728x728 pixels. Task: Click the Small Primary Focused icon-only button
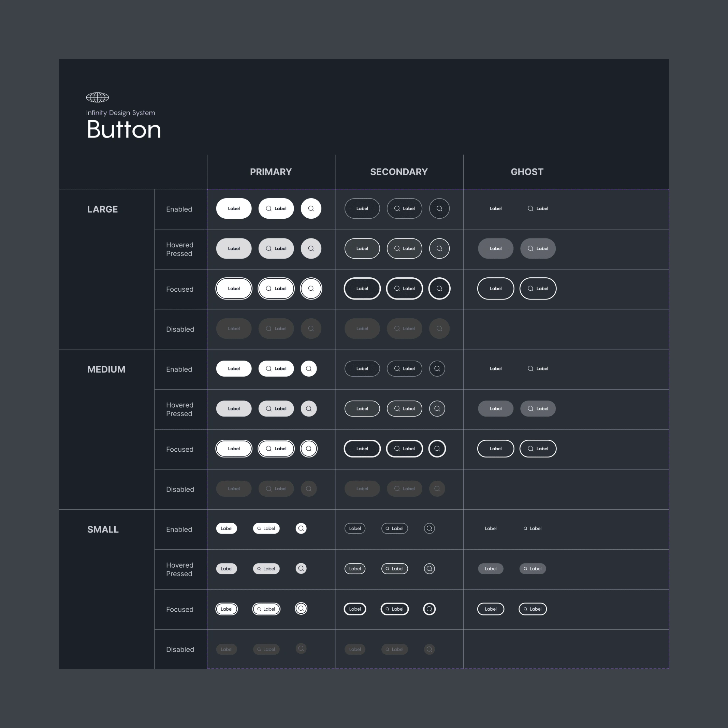301,609
